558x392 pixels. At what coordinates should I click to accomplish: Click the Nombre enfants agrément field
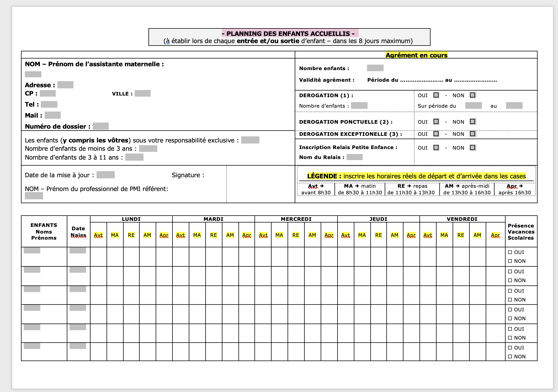pos(375,68)
